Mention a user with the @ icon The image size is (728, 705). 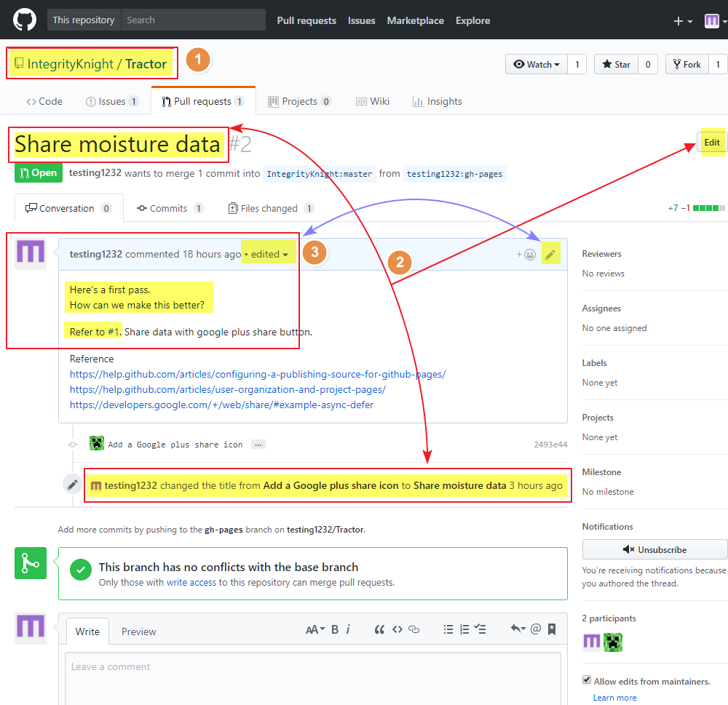click(536, 630)
